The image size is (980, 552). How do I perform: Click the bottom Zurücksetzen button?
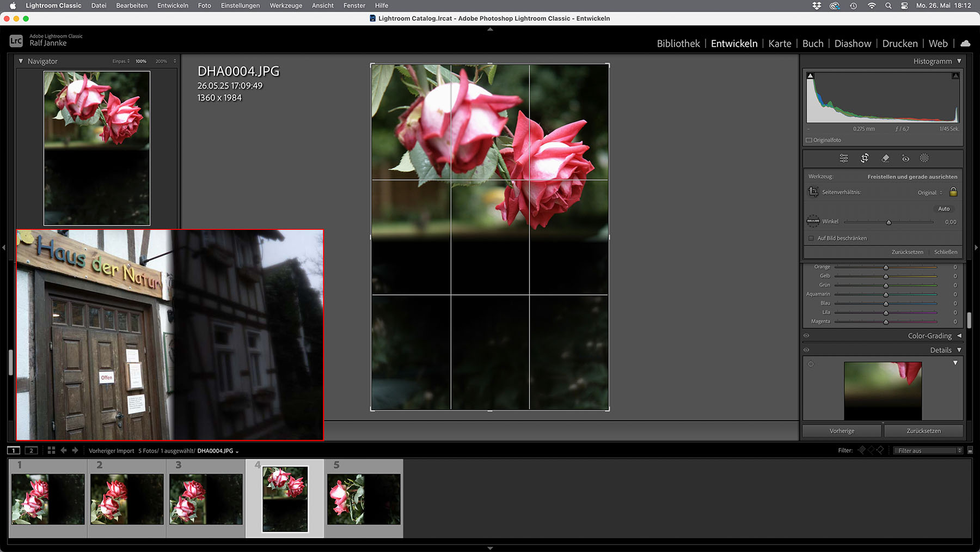click(923, 431)
